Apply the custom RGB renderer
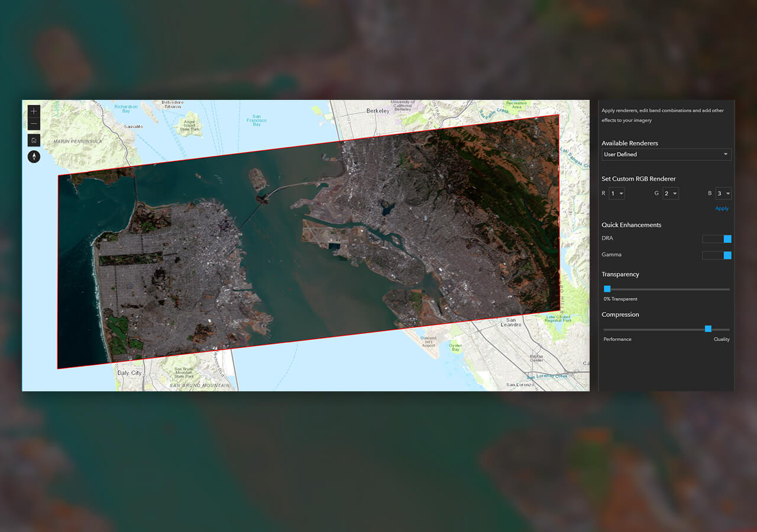 722,208
